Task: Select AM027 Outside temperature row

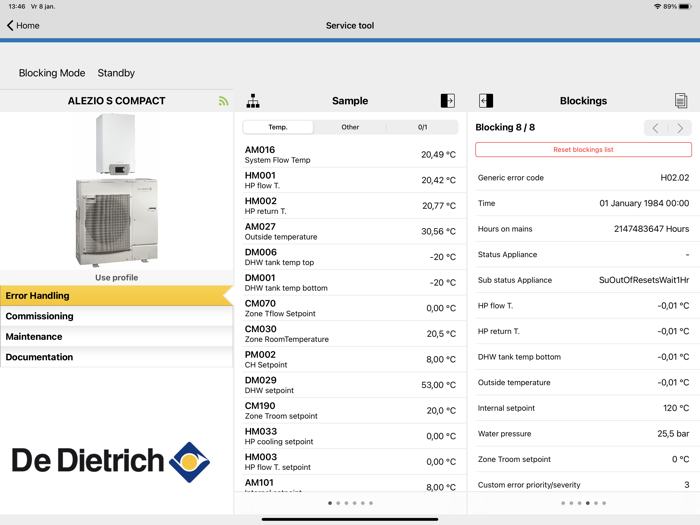Action: click(x=350, y=231)
